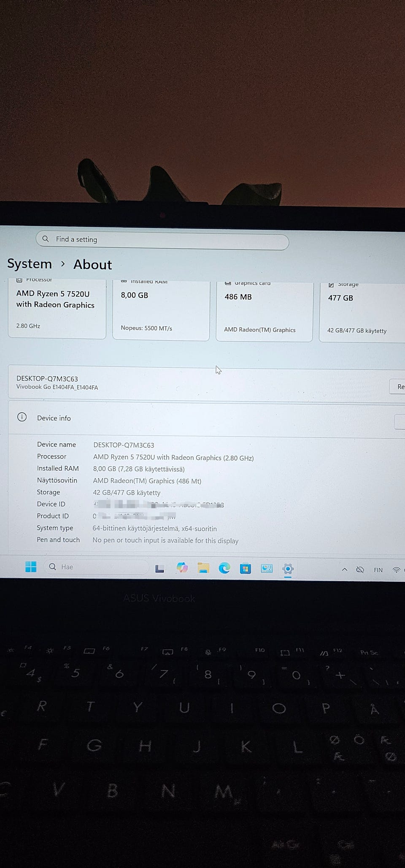This screenshot has height=868, width=405.
Task: Click the Rename button beside device name
Action: coord(397,387)
